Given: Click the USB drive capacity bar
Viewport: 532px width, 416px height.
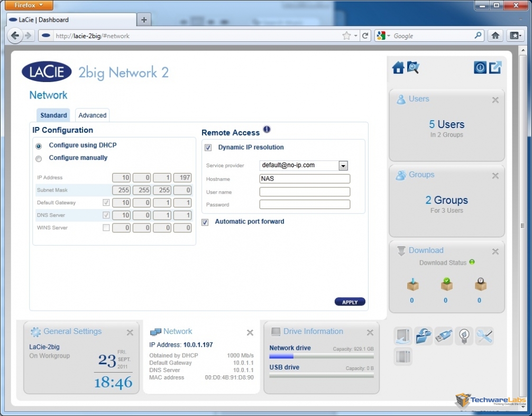Looking at the screenshot, I should click(322, 376).
